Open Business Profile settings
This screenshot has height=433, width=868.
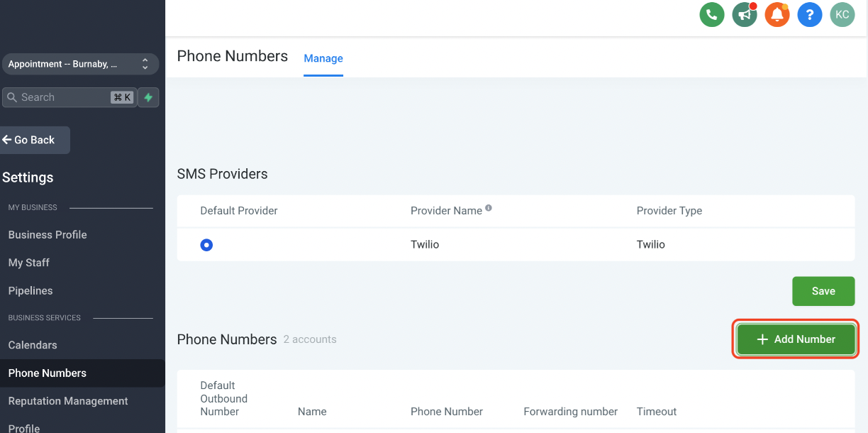click(x=48, y=235)
